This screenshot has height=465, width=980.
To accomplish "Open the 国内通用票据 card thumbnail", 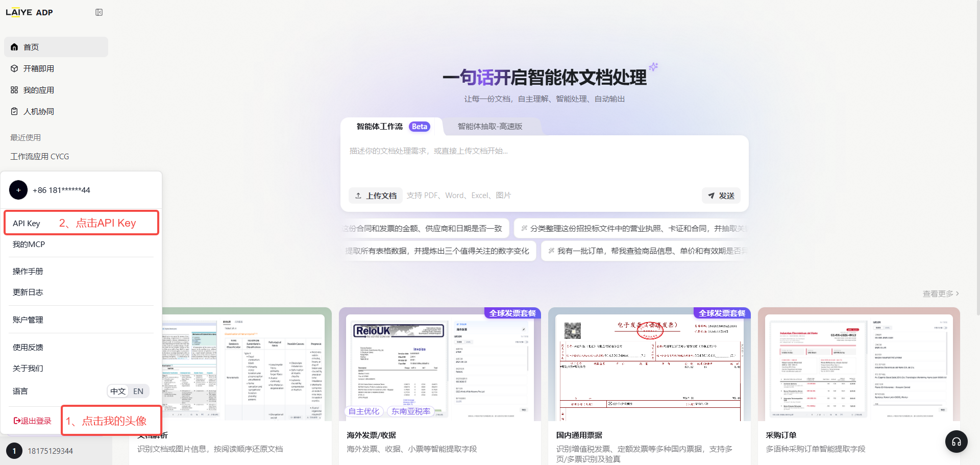I will pos(649,364).
